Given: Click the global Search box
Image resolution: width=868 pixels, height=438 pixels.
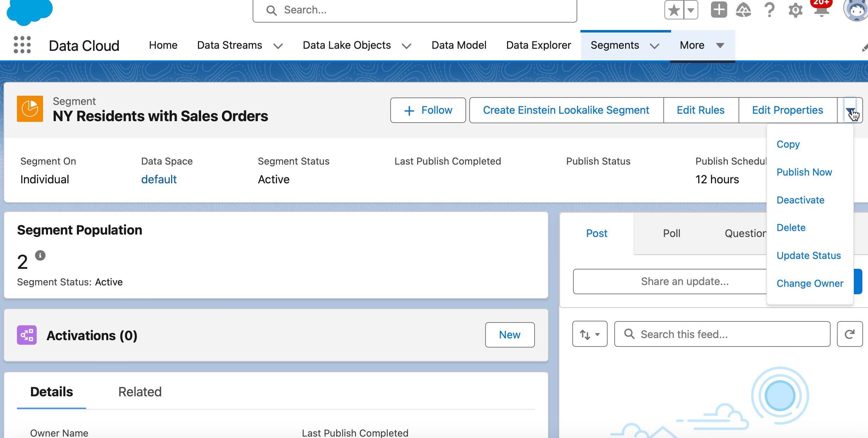Looking at the screenshot, I should (x=415, y=10).
